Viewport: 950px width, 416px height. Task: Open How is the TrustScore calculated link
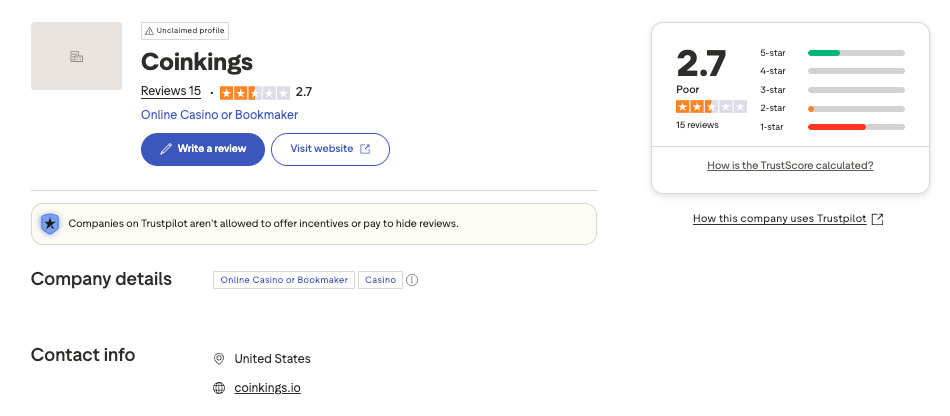[x=790, y=166]
